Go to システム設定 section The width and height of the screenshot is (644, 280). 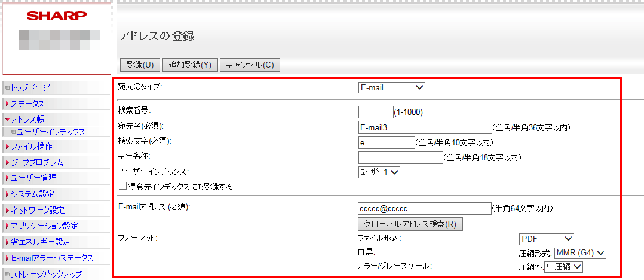(x=32, y=194)
